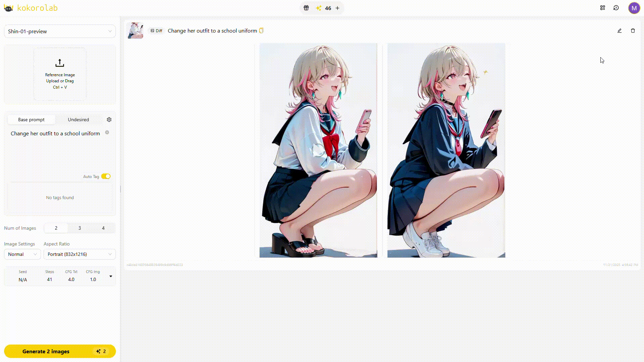
Task: Delete this generation with the trash icon
Action: point(633,31)
